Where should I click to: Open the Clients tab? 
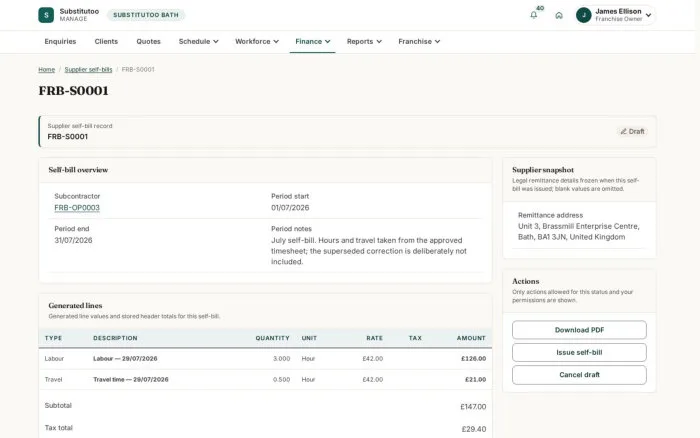pos(106,42)
